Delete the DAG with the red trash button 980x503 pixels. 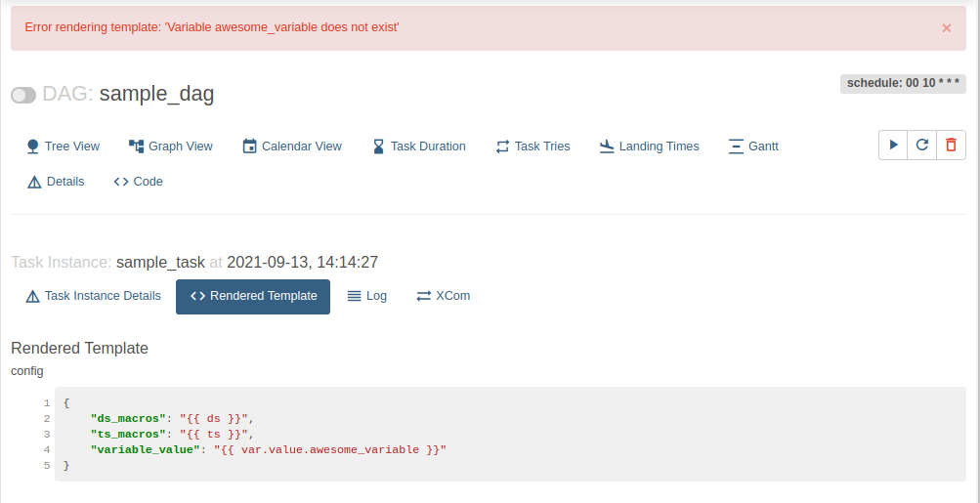951,145
